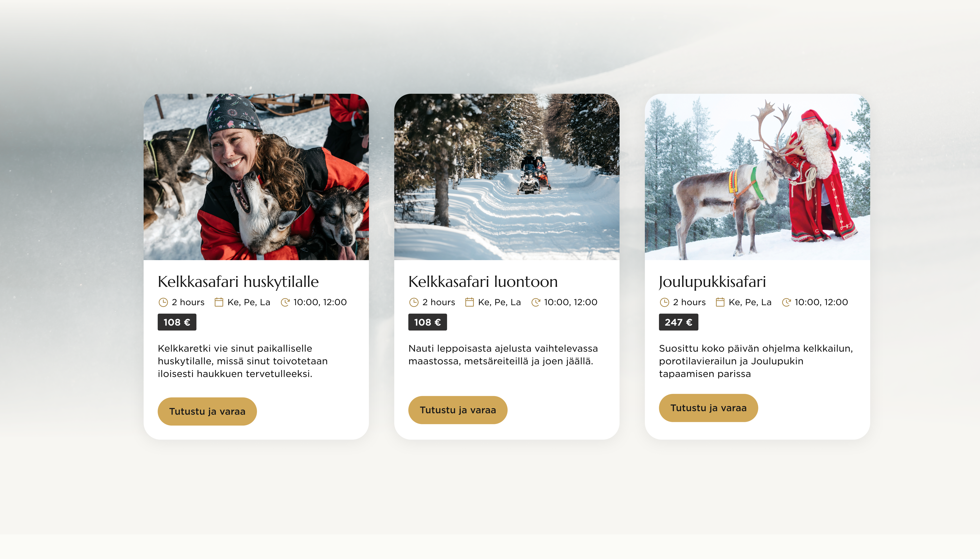Click the snowmobile forest trail photo
The height and width of the screenshot is (559, 980).
pos(507,177)
